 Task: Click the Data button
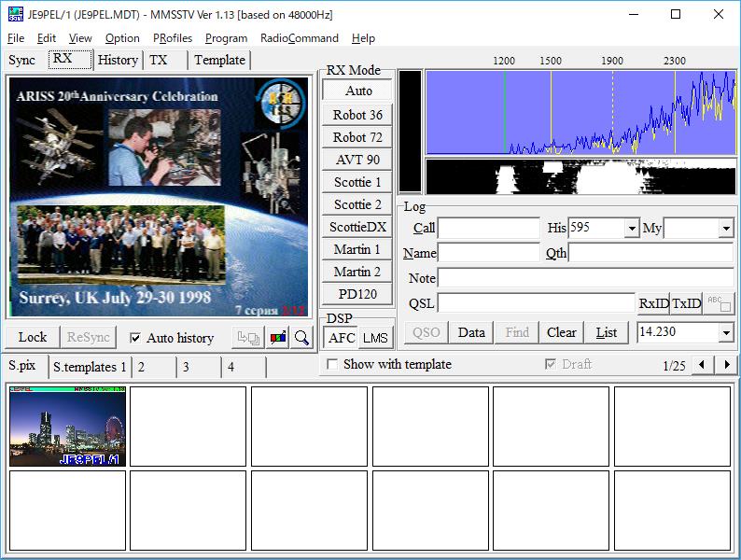tap(471, 332)
